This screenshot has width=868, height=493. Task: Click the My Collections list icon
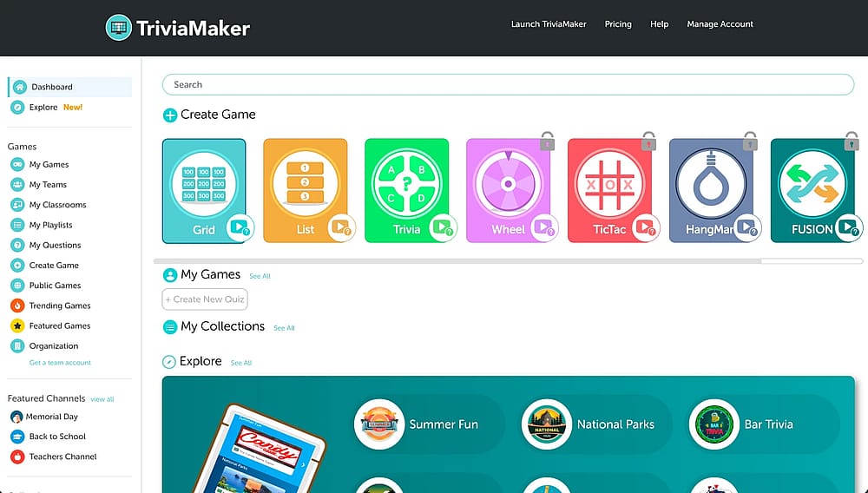click(170, 327)
